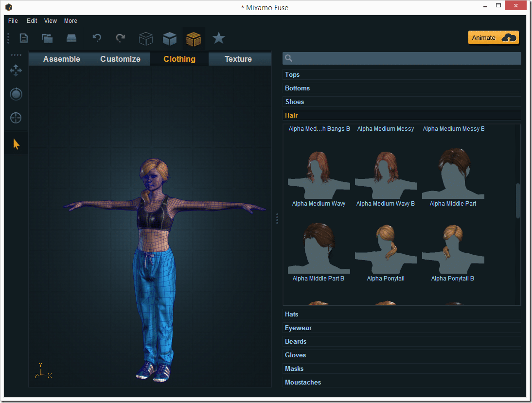Choose the Alpha Medium Wavy B hairstyle
The image size is (532, 403).
(x=386, y=175)
